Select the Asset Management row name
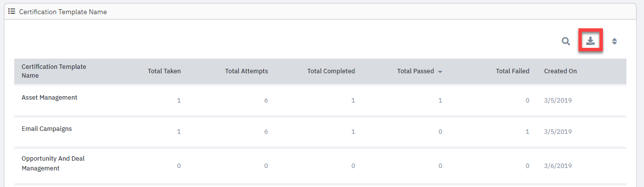 point(49,98)
